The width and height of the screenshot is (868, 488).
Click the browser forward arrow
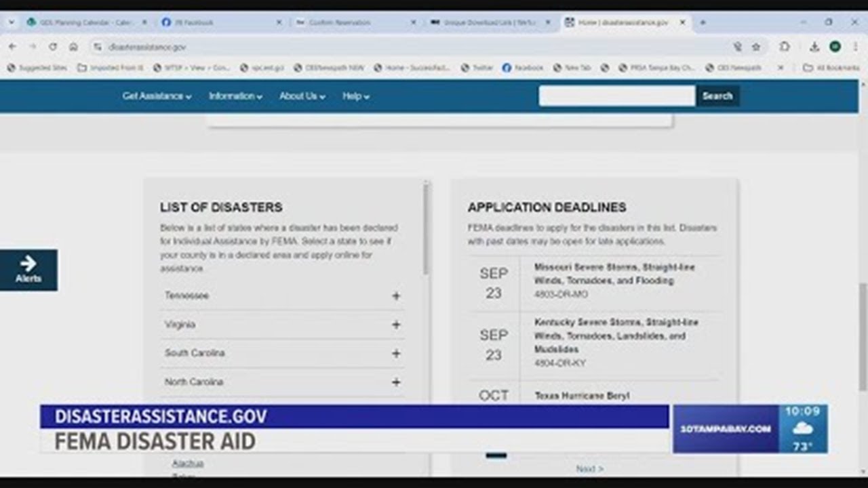tap(32, 47)
